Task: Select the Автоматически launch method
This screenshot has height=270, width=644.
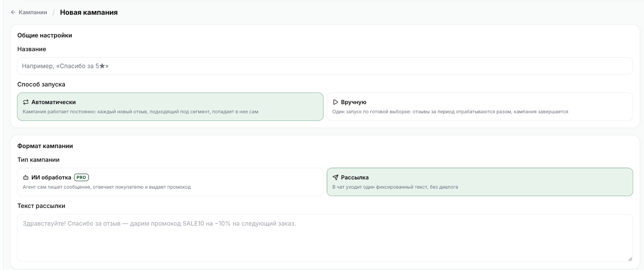Action: 170,107
